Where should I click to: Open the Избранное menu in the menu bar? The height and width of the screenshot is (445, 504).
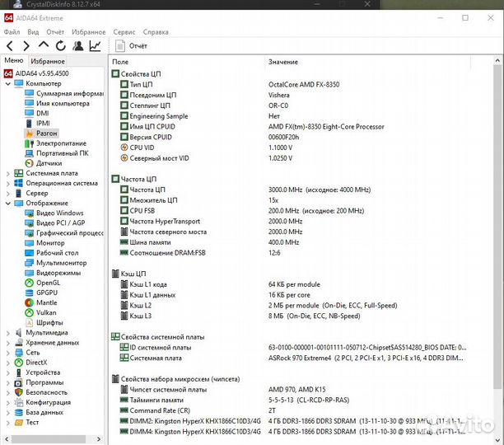pyautogui.click(x=89, y=32)
